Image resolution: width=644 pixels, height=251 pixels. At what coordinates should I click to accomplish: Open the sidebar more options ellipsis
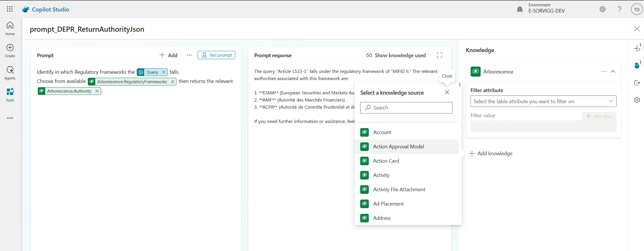pyautogui.click(x=10, y=118)
